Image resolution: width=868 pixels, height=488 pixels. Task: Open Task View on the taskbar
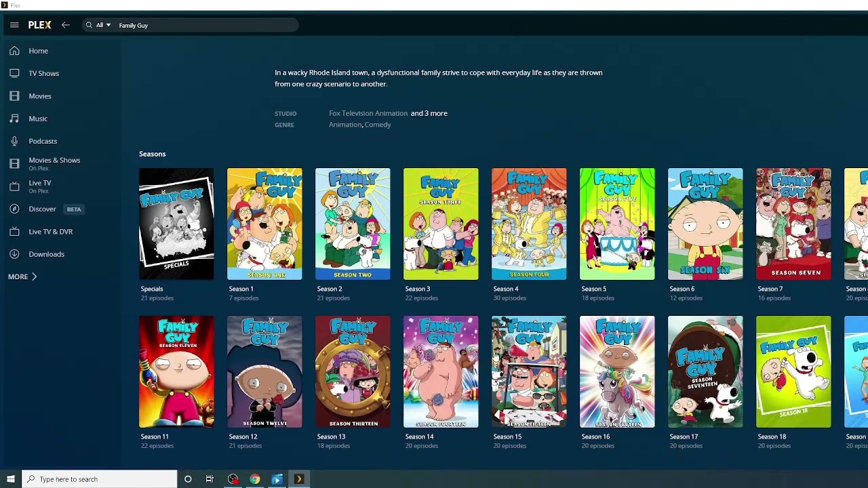(210, 479)
